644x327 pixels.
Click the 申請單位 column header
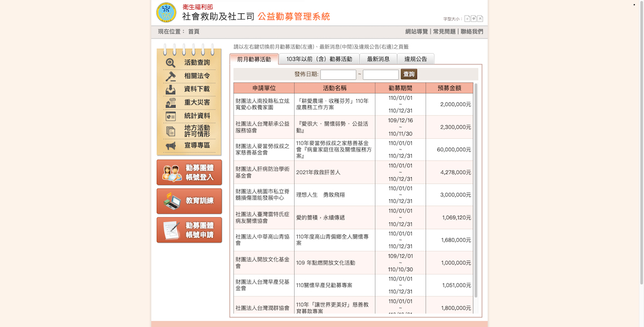coord(264,88)
